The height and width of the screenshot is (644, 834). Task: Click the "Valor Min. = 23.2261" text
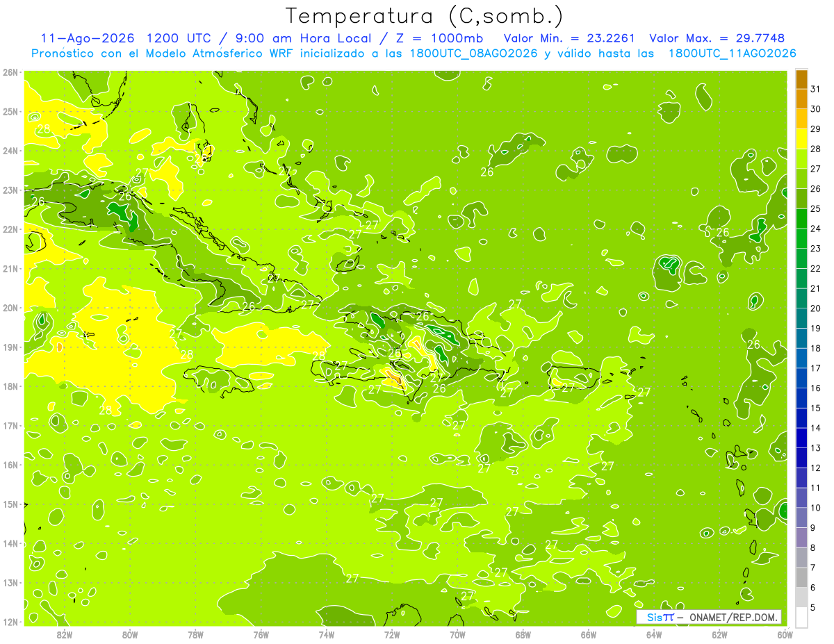(x=569, y=38)
